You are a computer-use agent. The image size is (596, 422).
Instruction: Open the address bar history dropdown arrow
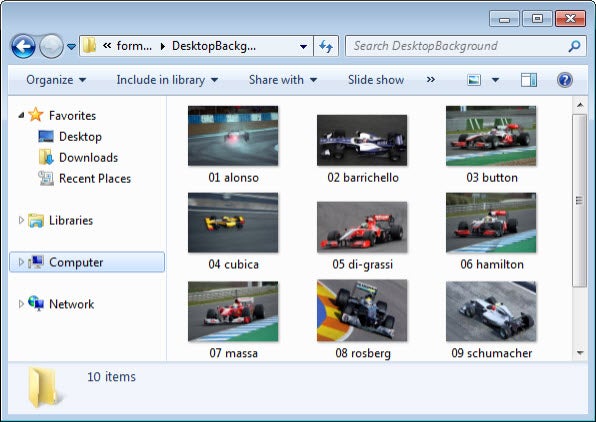(303, 47)
